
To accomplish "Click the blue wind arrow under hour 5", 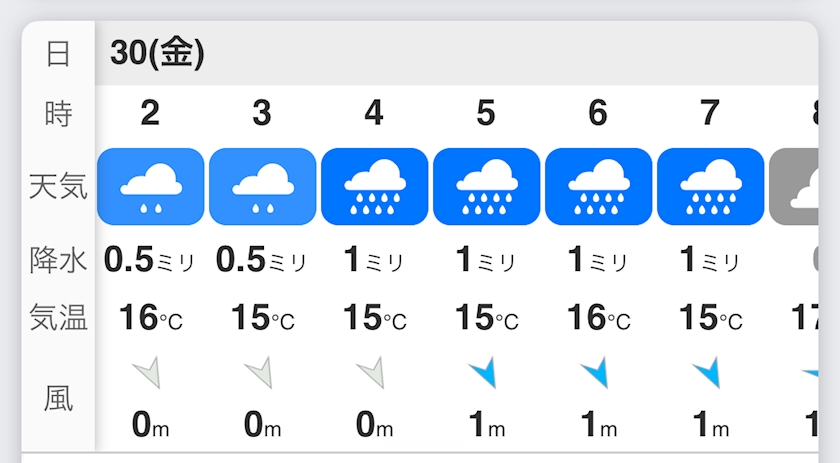I will click(x=484, y=374).
